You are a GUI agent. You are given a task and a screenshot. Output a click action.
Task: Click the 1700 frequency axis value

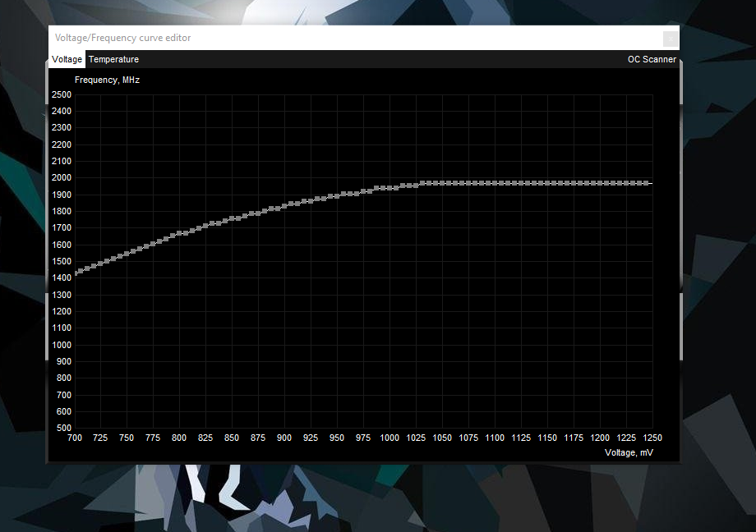pyautogui.click(x=62, y=227)
